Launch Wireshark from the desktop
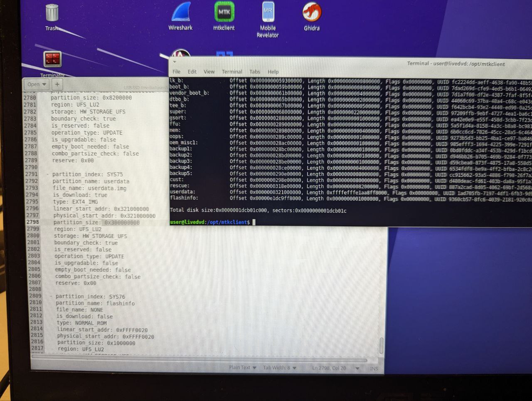532x401 pixels. 180,17
